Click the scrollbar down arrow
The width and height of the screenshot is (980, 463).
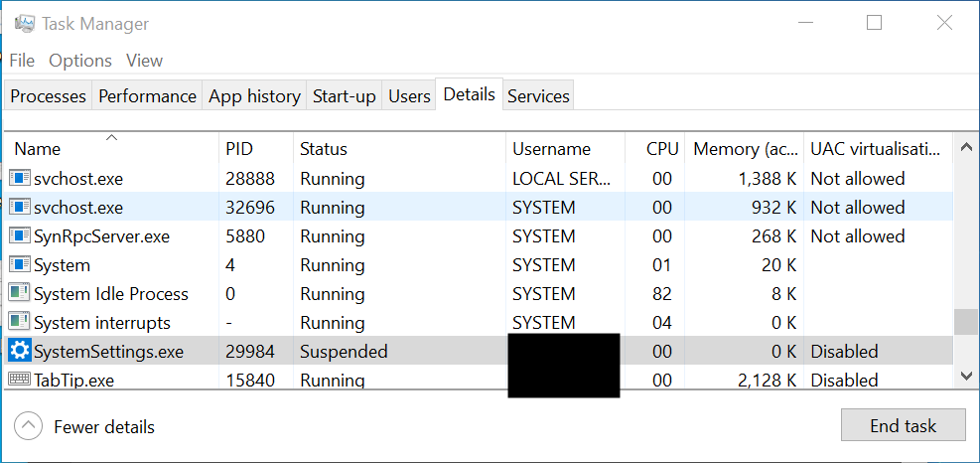[966, 376]
